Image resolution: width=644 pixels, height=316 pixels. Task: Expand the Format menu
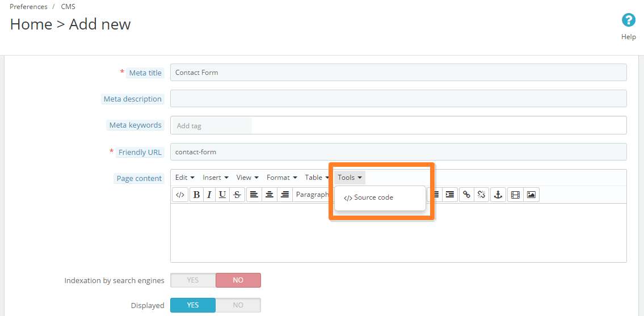pos(281,178)
